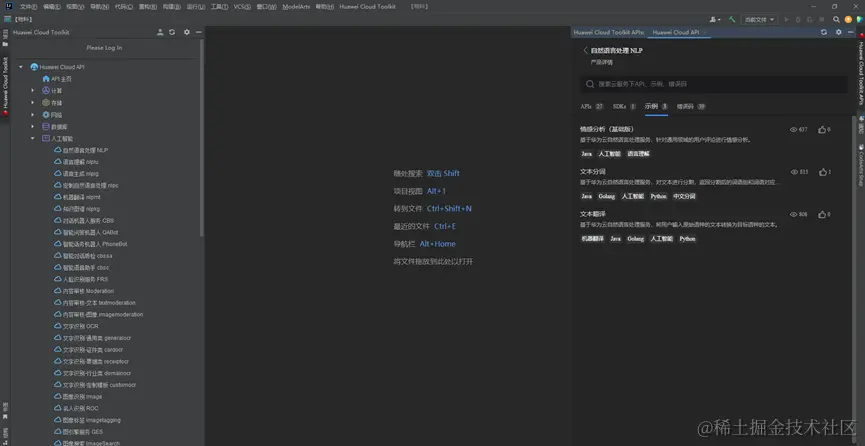The image size is (865, 446).
Task: Go back from NLP product page
Action: pyautogui.click(x=585, y=50)
